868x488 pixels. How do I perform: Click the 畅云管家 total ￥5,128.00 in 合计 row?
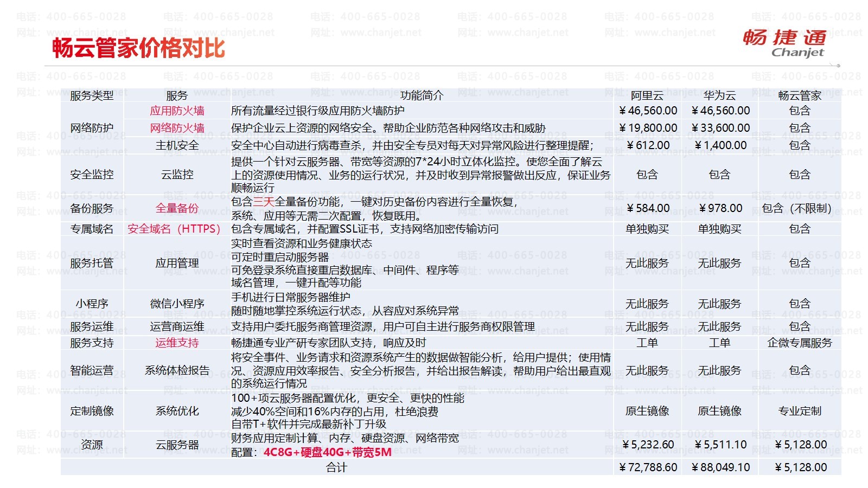(x=801, y=468)
